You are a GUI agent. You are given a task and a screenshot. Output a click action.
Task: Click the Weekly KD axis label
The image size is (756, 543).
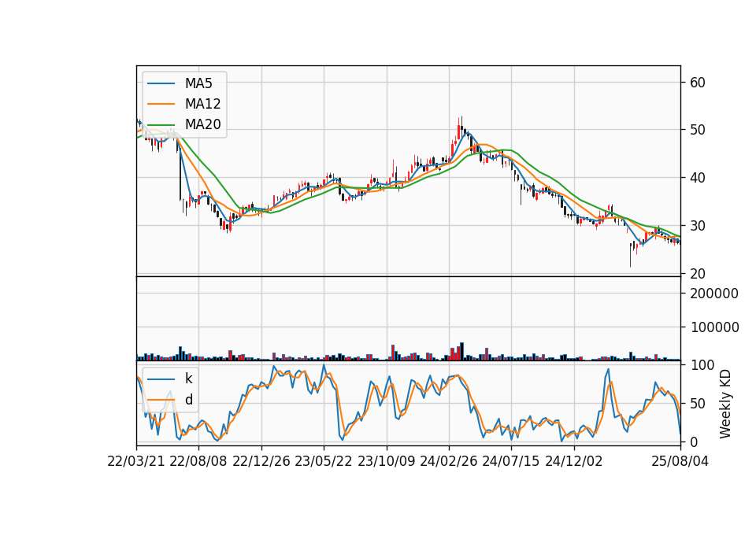pos(725,404)
